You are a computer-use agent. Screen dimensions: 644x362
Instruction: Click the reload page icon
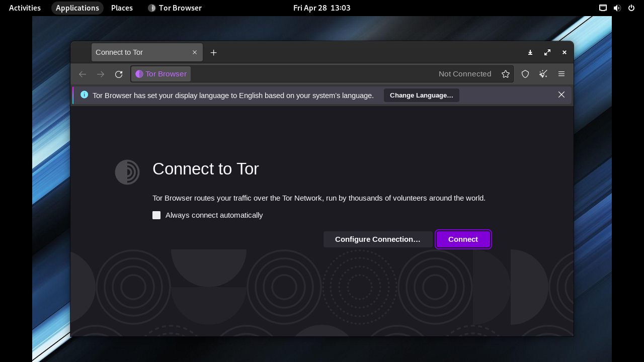pos(119,74)
